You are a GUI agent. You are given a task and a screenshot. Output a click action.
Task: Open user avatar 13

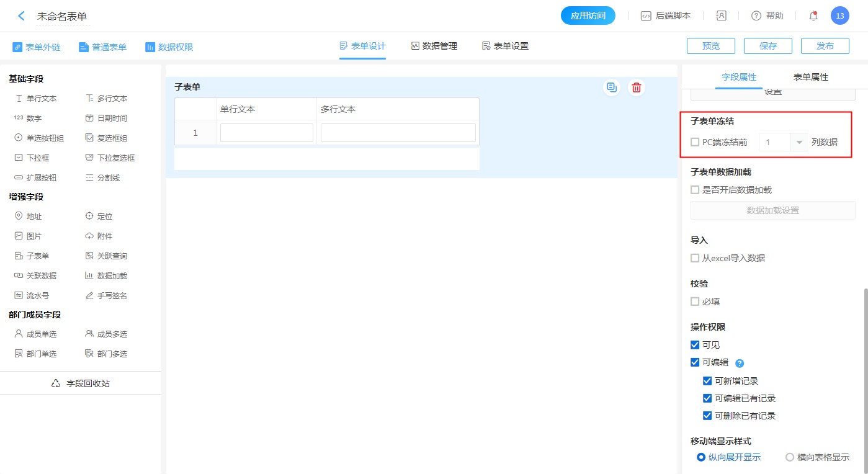pos(839,16)
